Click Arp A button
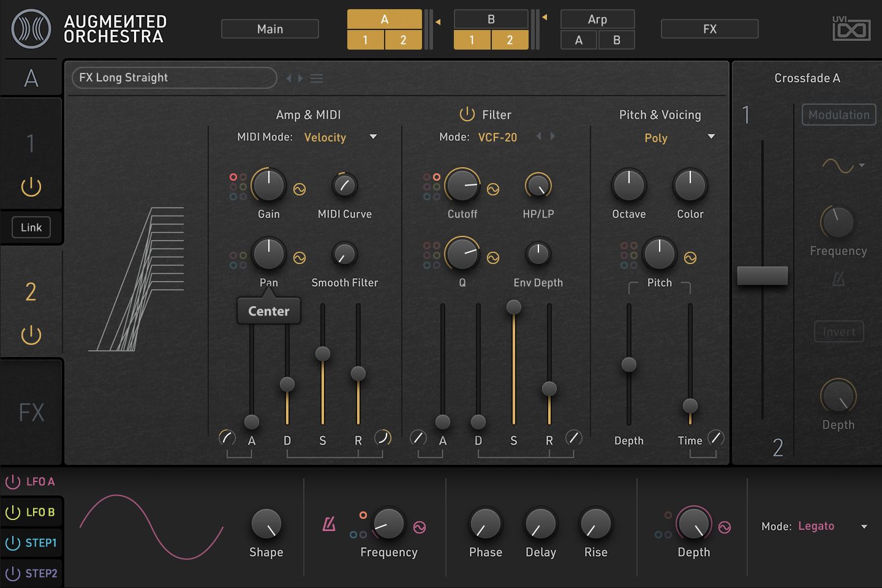882x588 pixels. 579,40
